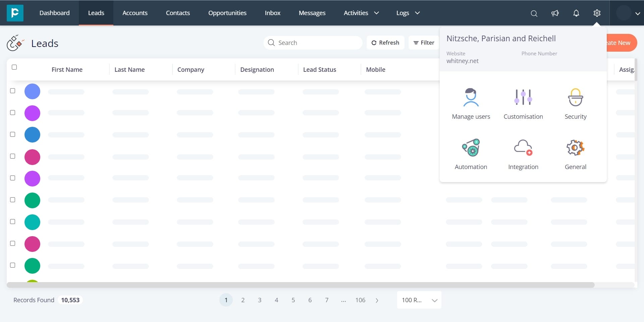Open Manage users settings
The image size is (644, 322).
point(471,104)
